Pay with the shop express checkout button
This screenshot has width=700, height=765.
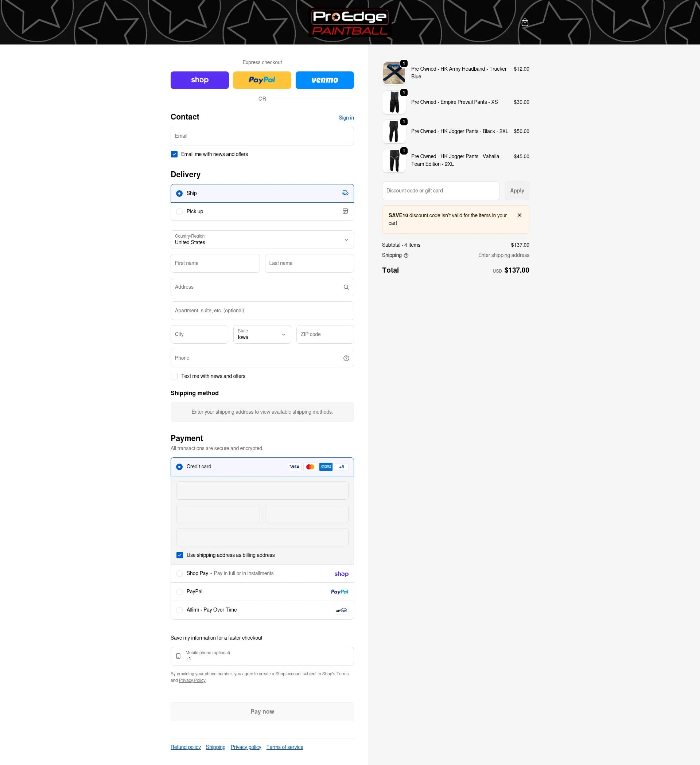click(199, 80)
